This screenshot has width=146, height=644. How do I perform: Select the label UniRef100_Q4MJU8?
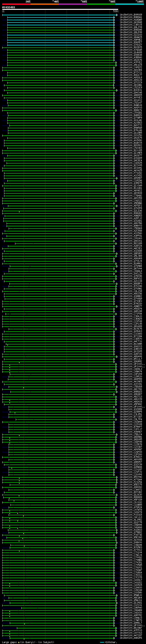pos(131,311)
